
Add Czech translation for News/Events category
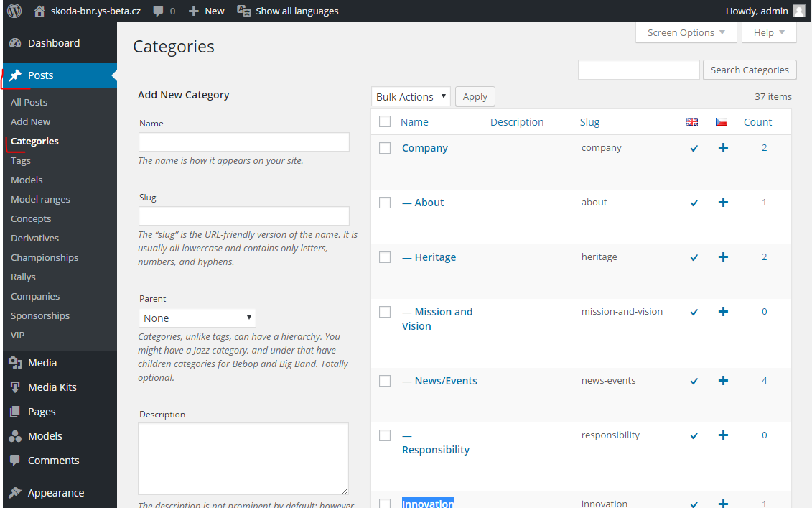pyautogui.click(x=724, y=381)
